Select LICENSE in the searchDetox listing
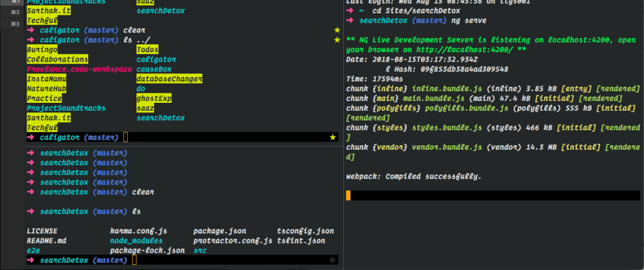 (42, 231)
